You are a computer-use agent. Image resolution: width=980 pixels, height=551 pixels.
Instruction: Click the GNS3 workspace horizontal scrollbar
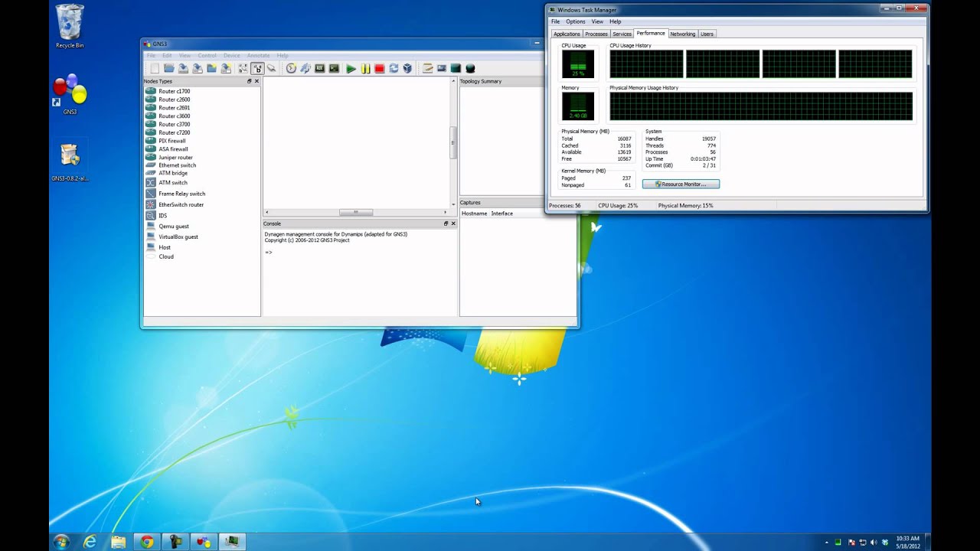click(x=356, y=212)
